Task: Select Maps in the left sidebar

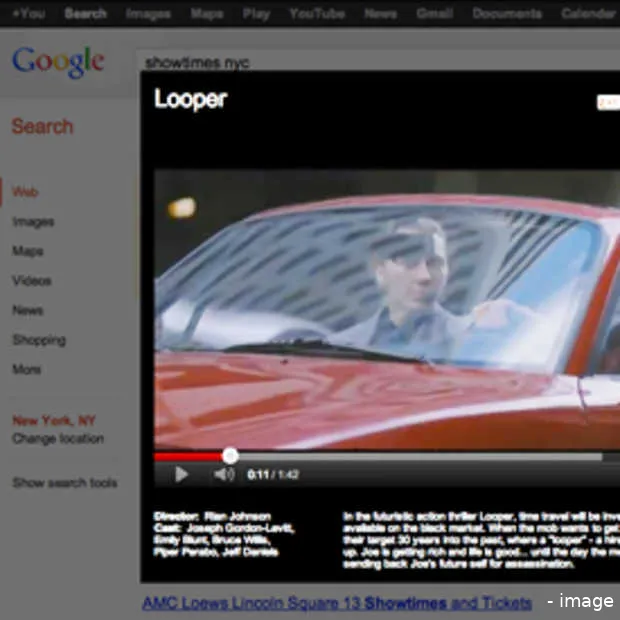Action: (x=28, y=251)
